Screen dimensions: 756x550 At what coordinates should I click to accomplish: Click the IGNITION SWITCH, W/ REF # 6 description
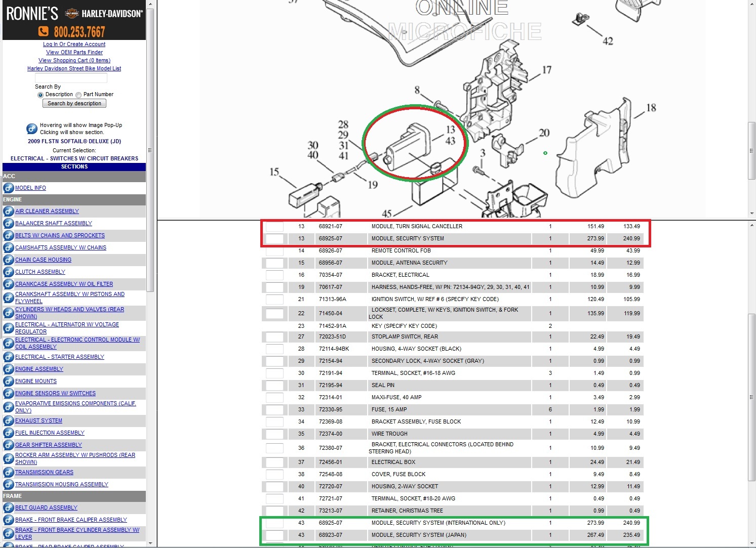pos(435,299)
